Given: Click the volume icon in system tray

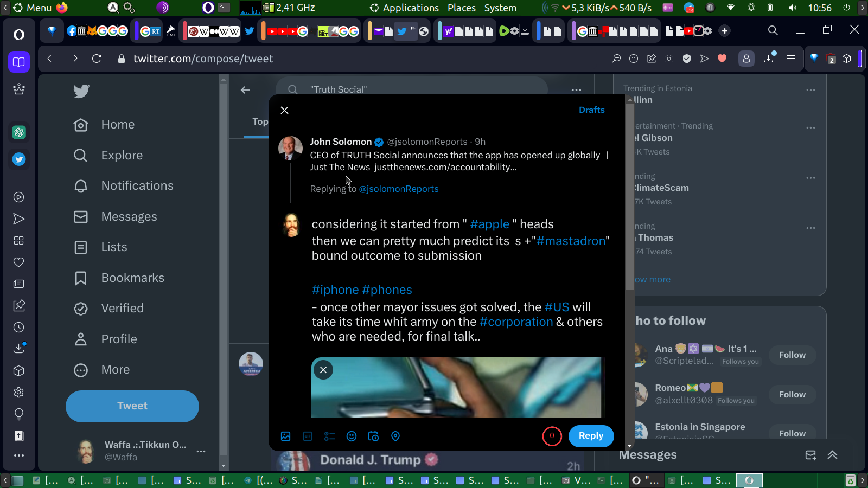Looking at the screenshot, I should click(793, 8).
